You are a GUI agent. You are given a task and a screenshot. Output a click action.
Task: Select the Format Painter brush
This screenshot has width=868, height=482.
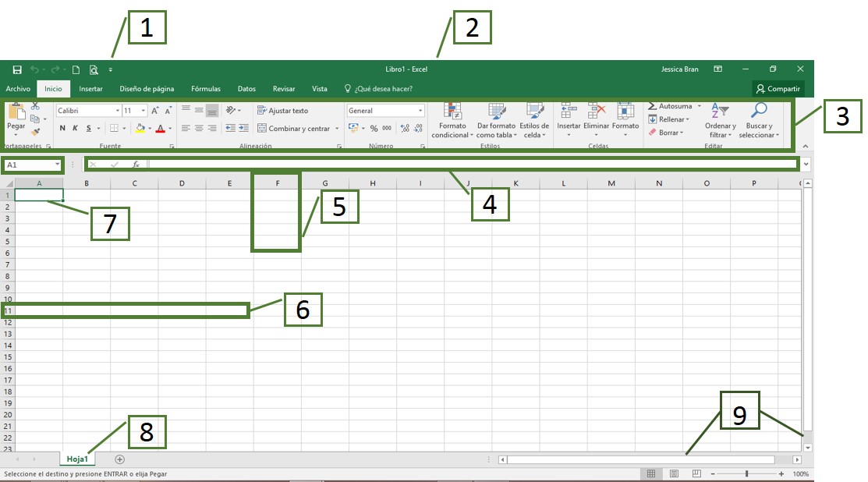tap(35, 132)
